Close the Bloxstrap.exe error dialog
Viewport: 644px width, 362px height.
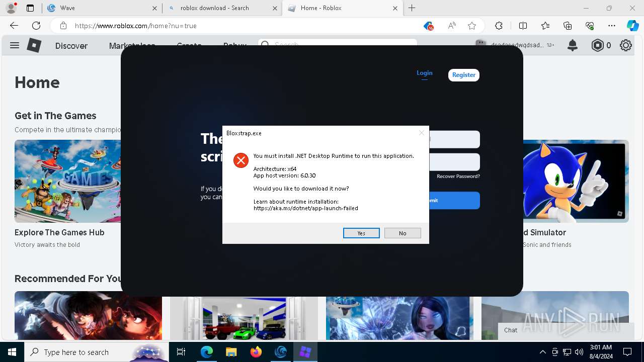click(422, 133)
